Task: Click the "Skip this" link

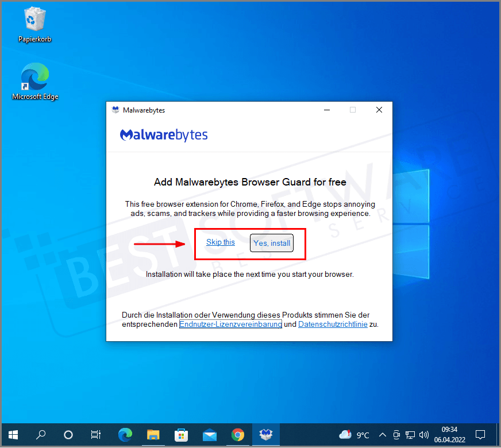Action: click(220, 242)
